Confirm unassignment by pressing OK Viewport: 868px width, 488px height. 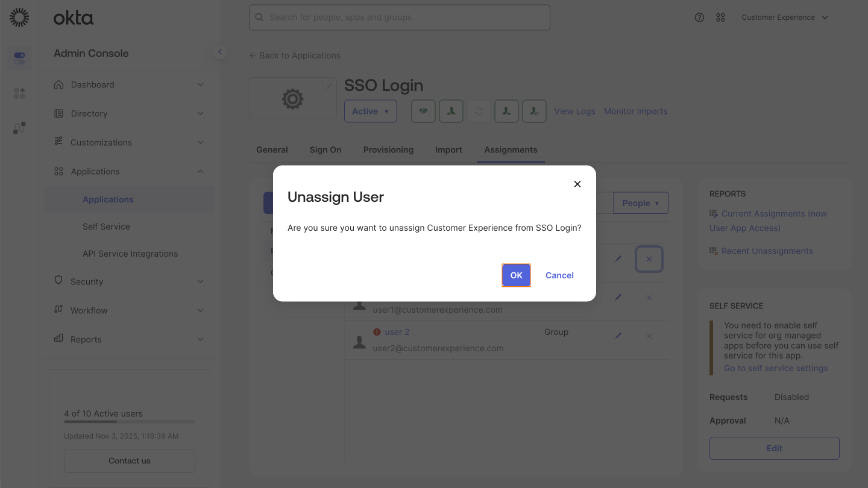(516, 275)
